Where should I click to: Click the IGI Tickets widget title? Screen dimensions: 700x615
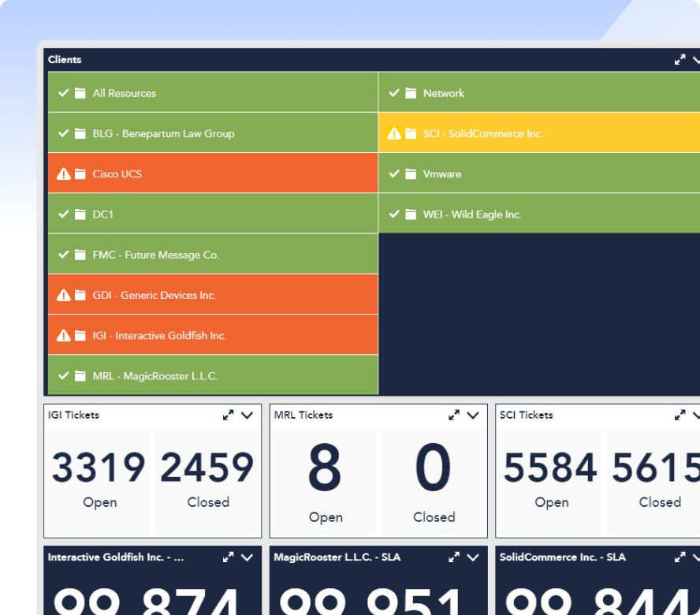point(73,415)
